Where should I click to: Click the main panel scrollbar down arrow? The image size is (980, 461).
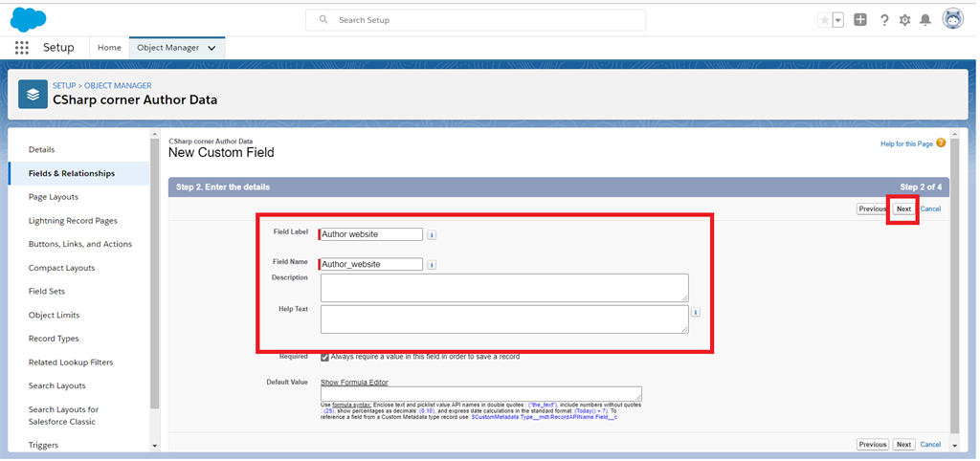point(954,446)
